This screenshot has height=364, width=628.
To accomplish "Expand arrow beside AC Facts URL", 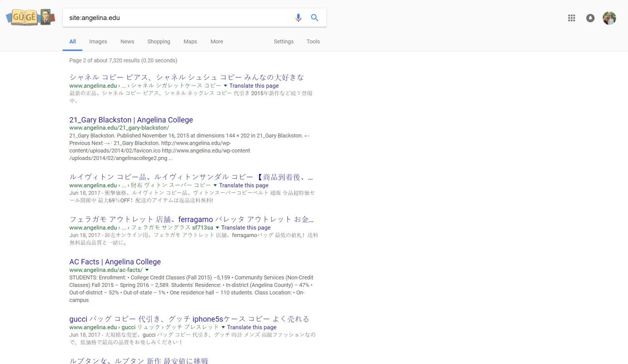I will [147, 270].
